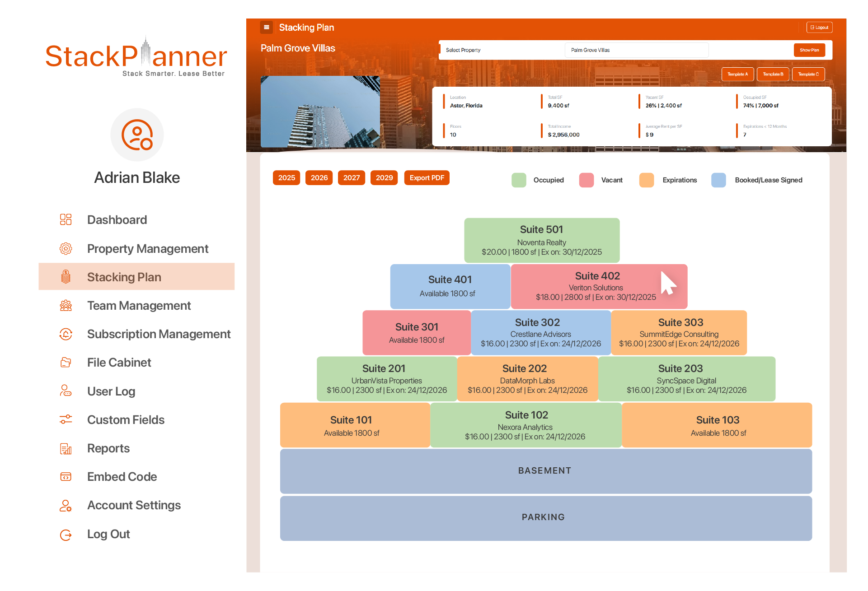Image resolution: width=868 pixels, height=591 pixels.
Task: Click the Palm Grove Villas building thumbnail
Action: pos(320,112)
